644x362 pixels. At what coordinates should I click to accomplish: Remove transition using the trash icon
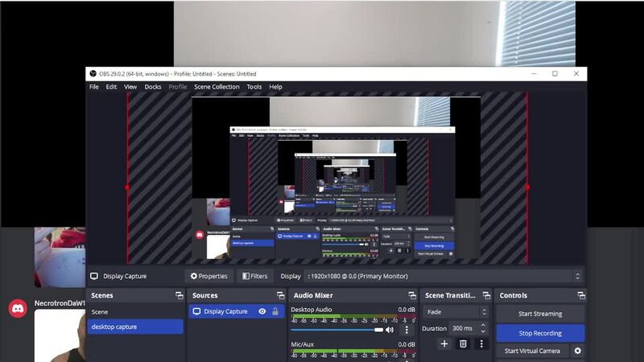point(463,343)
